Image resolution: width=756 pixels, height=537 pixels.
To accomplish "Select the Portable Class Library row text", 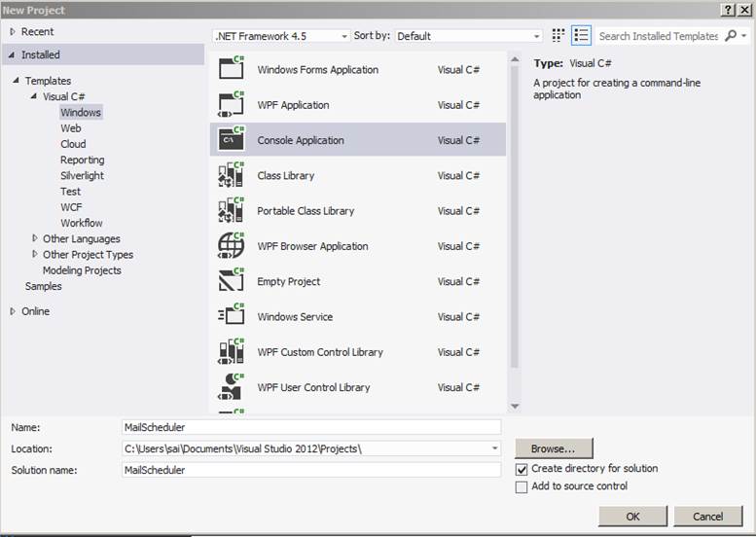I will [x=306, y=211].
